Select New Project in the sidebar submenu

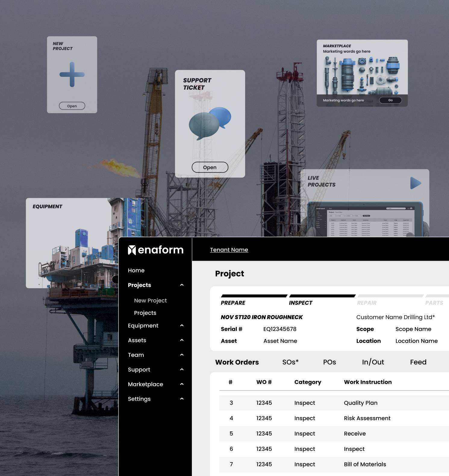[x=150, y=300]
